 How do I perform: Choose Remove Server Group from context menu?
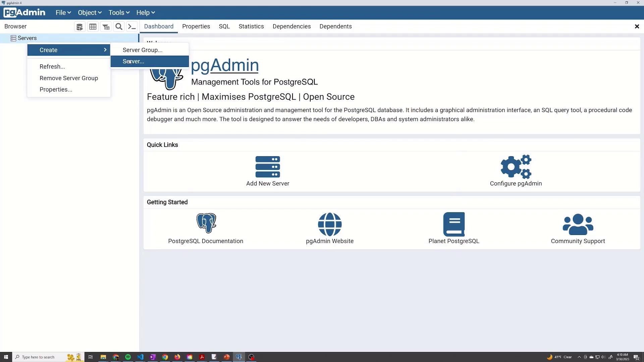(x=69, y=78)
